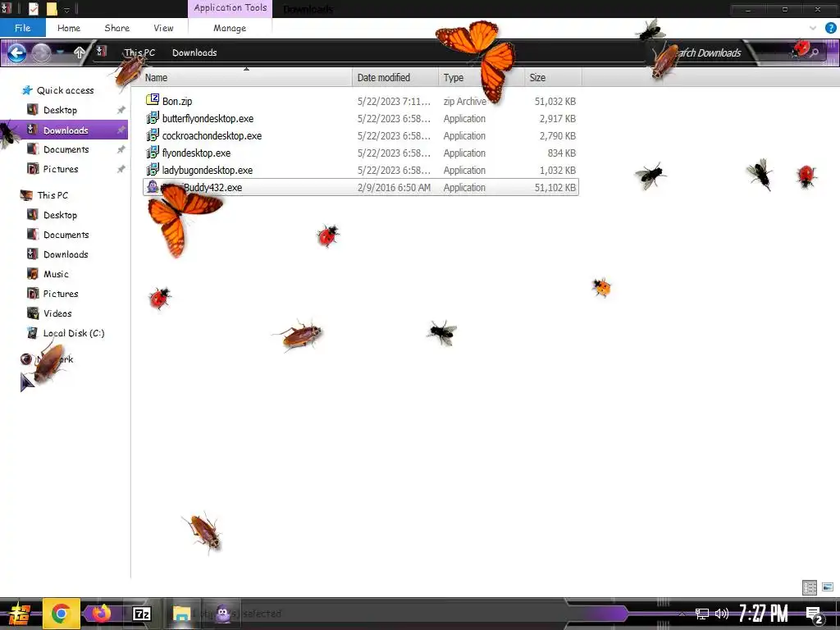This screenshot has width=840, height=630.
Task: Select This PC in navigation pane
Action: pyautogui.click(x=52, y=195)
